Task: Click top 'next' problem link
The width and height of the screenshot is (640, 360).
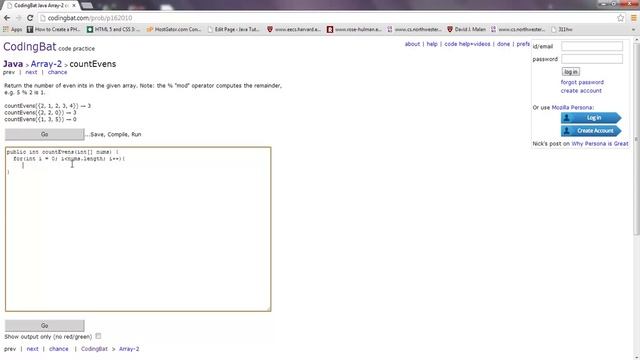Action: (31, 72)
